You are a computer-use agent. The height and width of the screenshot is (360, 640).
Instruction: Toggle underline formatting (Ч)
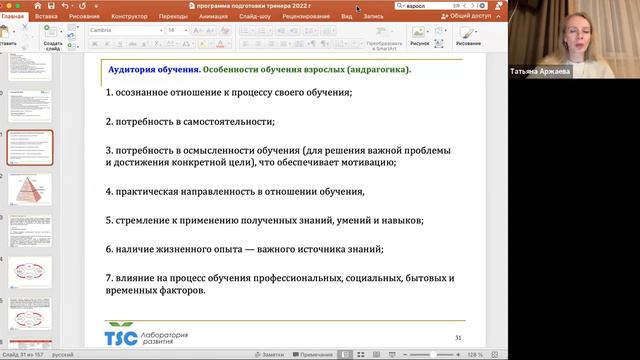[120, 44]
